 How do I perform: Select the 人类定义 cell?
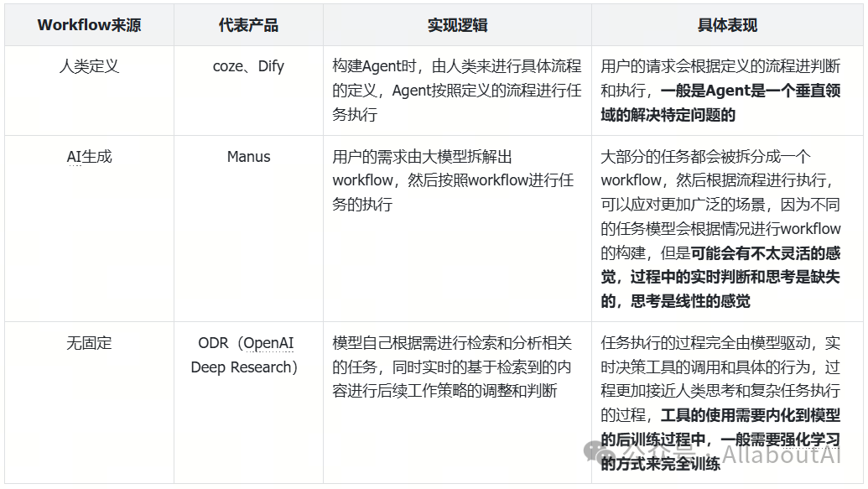[x=88, y=65]
